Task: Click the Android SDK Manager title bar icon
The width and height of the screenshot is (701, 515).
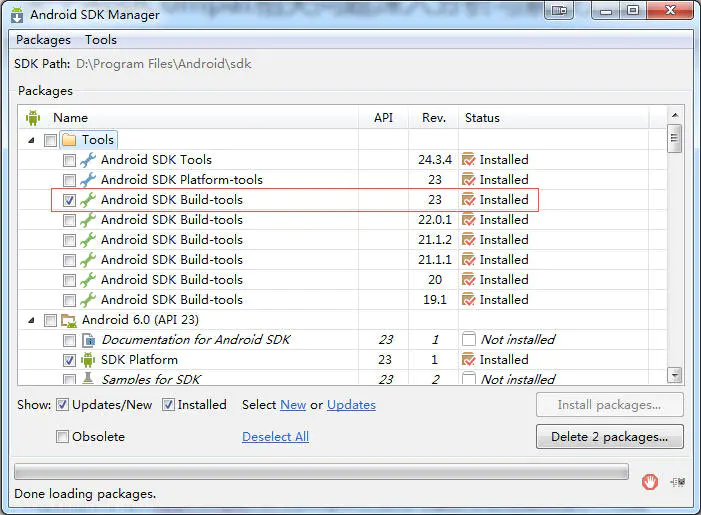Action: 17,15
